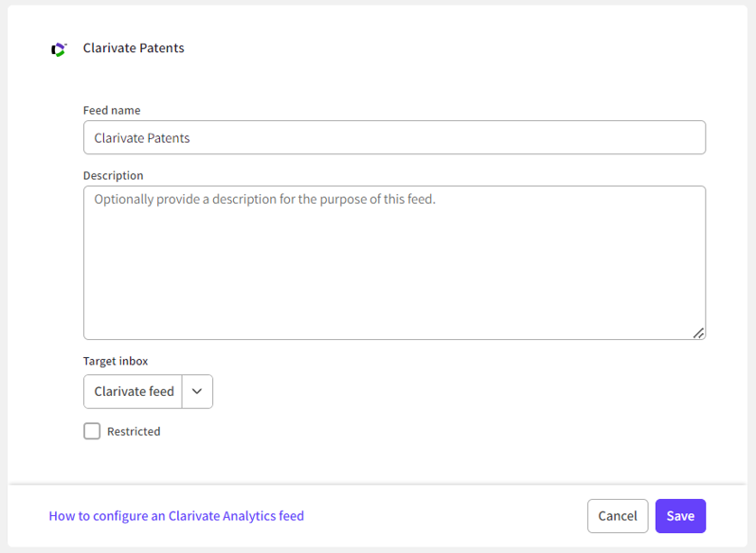Click the Feed name label
756x553 pixels.
[112, 110]
